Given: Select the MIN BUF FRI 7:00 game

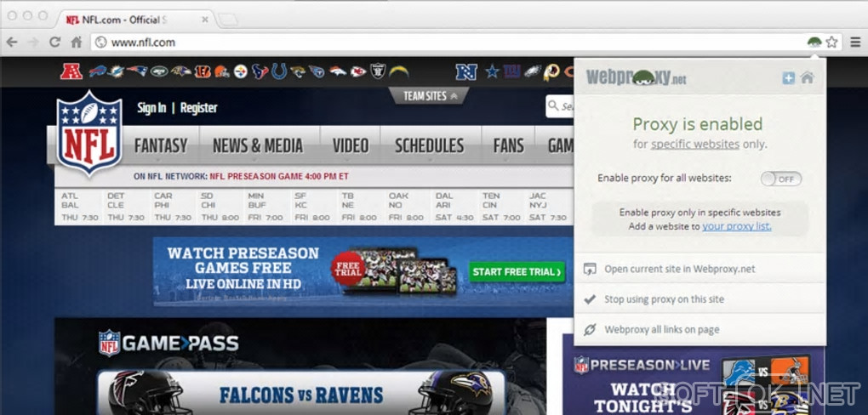Looking at the screenshot, I should coord(266,207).
